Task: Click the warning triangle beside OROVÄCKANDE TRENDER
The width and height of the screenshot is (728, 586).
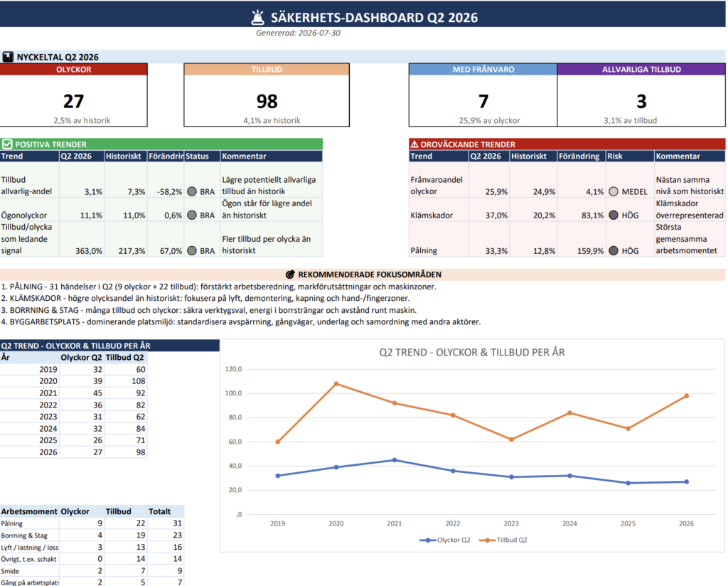Action: click(x=414, y=144)
